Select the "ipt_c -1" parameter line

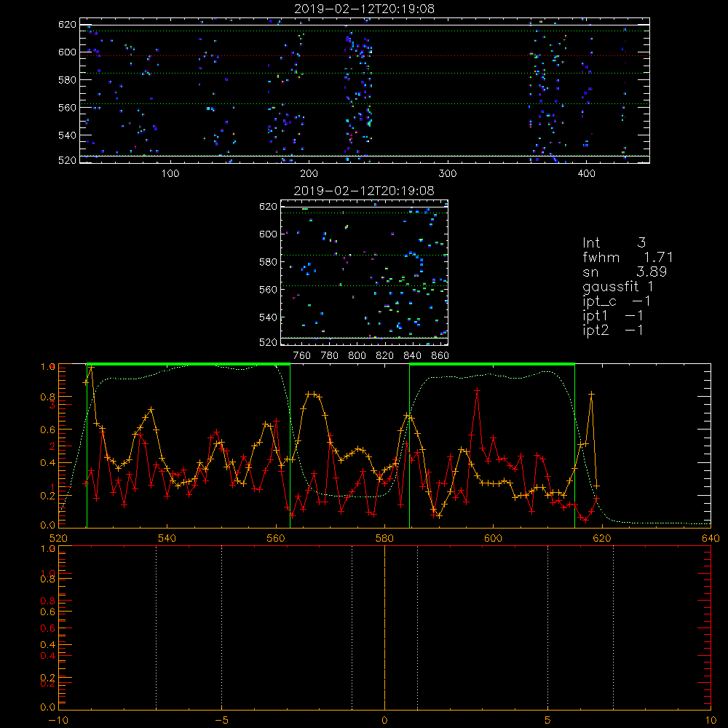[616, 301]
